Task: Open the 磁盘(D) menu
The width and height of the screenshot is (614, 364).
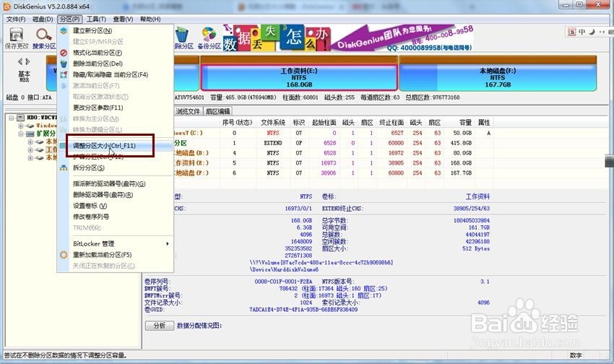Action: [x=43, y=19]
